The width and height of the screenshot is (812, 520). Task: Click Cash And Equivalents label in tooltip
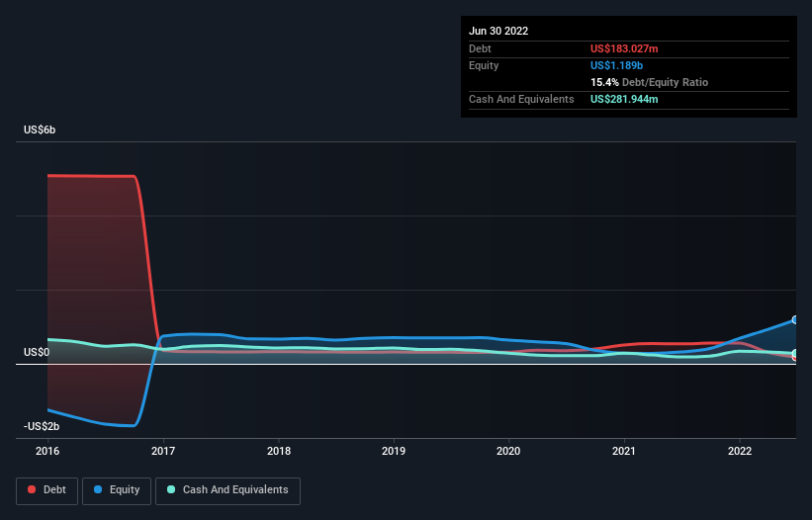[x=521, y=99]
